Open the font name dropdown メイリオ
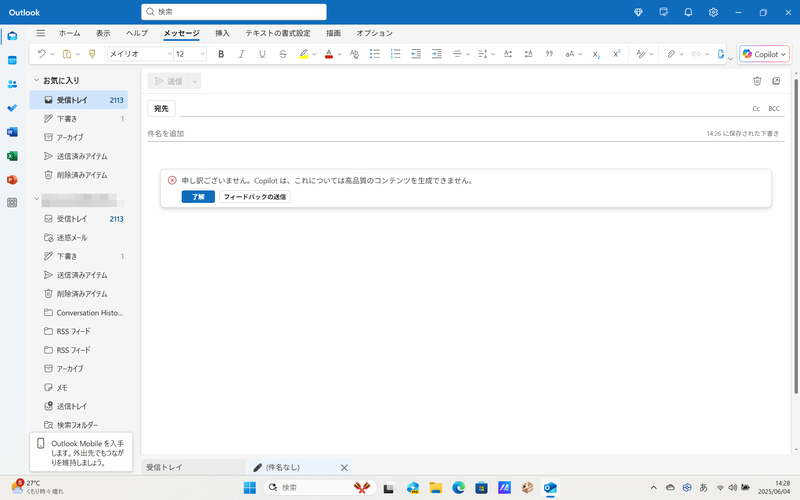 click(140, 54)
